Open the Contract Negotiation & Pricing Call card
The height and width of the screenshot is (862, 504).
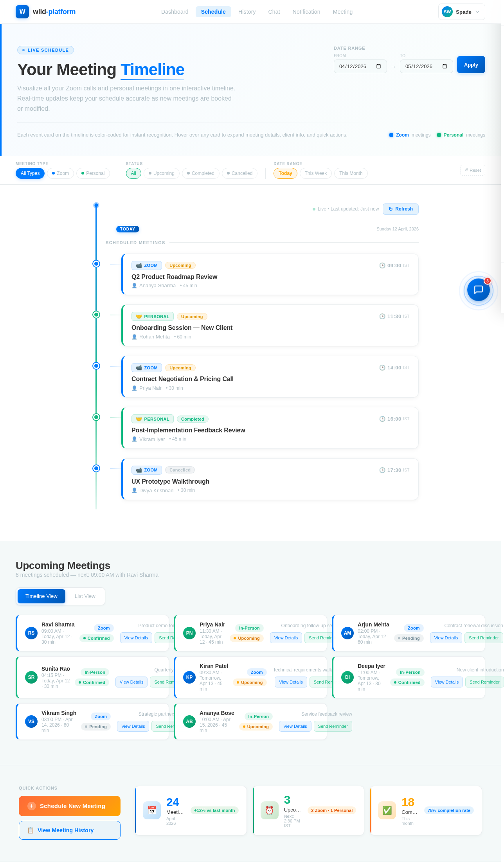click(x=270, y=377)
